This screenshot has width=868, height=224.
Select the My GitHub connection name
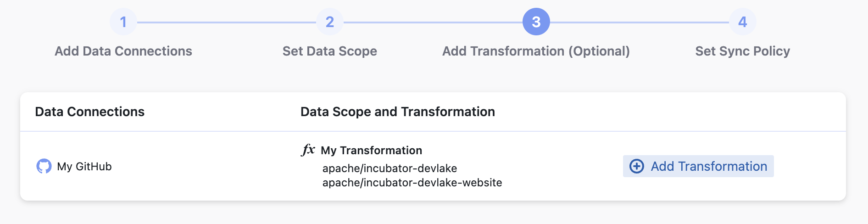(84, 167)
